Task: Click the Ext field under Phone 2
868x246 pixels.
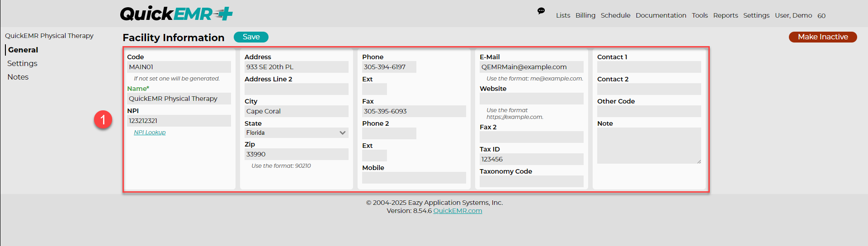Action: [x=374, y=156]
